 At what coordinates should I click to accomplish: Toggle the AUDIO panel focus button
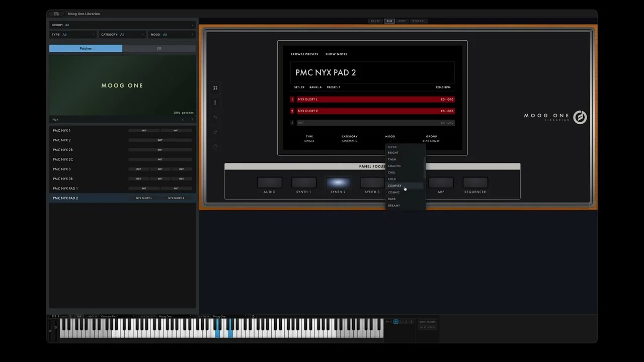point(270,183)
